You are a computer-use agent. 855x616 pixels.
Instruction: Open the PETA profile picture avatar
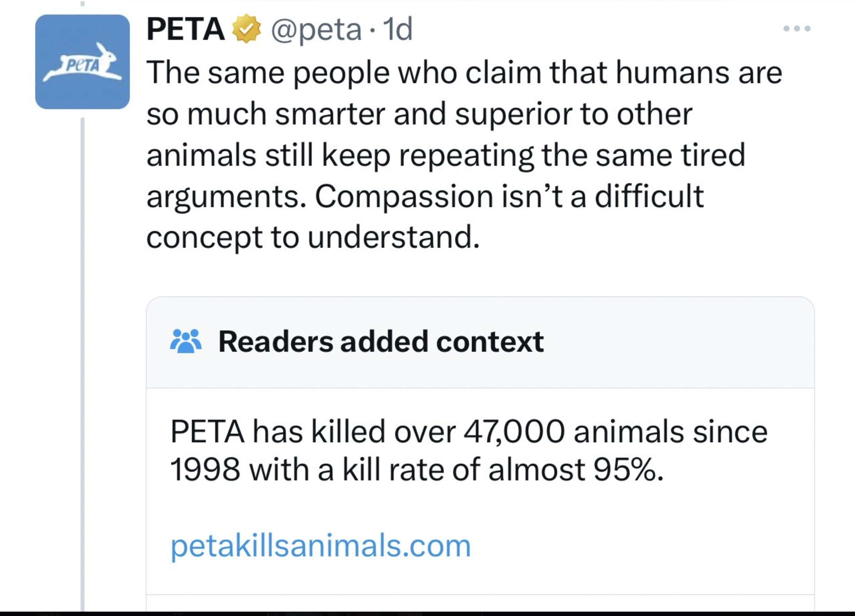82,62
